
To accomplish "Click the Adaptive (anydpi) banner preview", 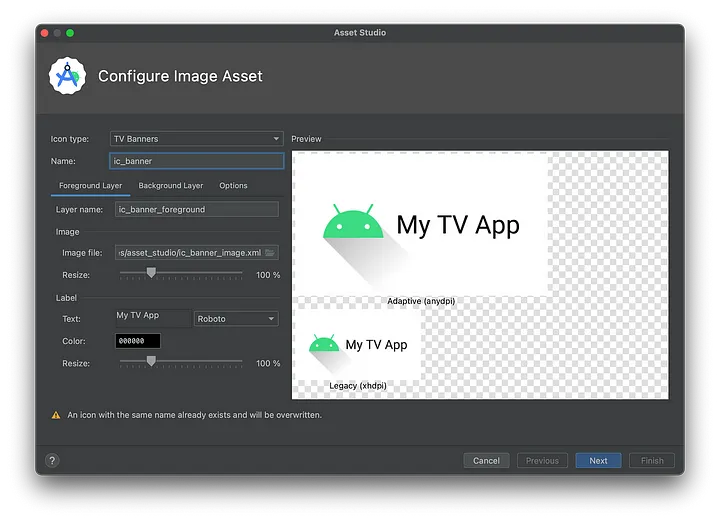I will click(421, 224).
